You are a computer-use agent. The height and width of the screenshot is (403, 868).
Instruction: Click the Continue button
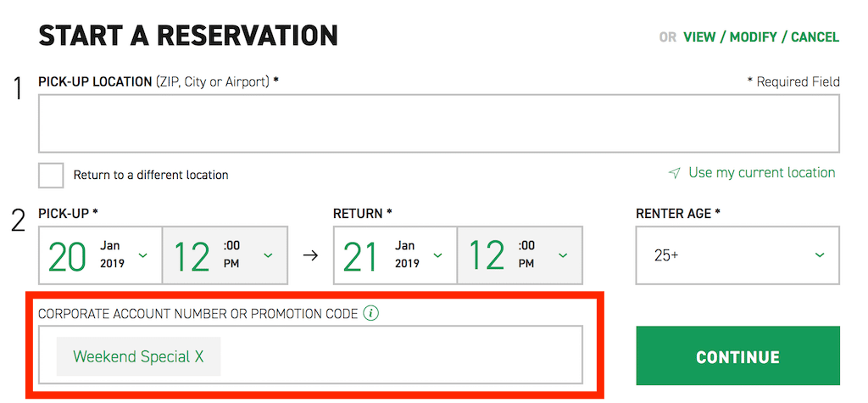[738, 355]
